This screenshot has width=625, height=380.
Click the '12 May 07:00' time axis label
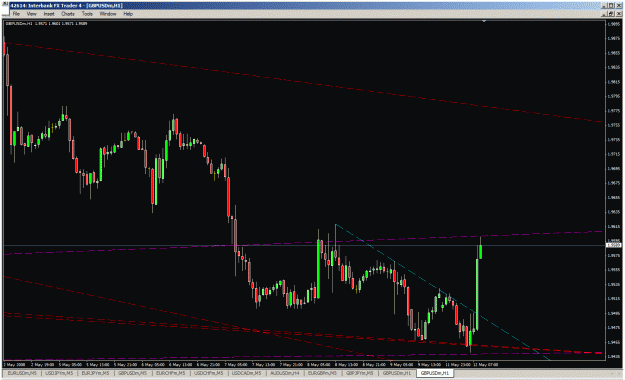click(x=485, y=364)
